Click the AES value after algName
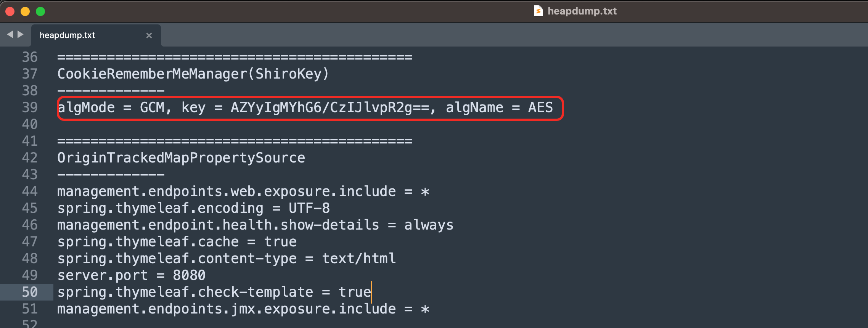This screenshot has width=868, height=328. point(540,108)
